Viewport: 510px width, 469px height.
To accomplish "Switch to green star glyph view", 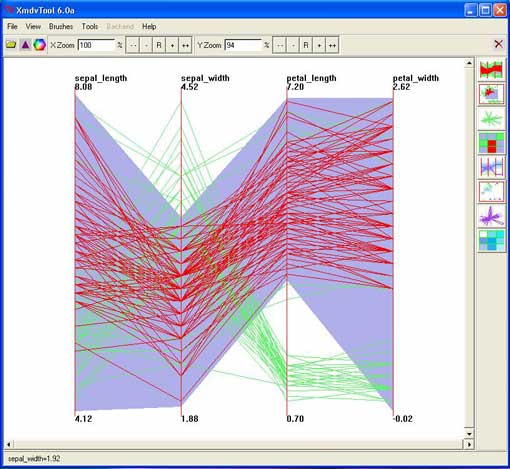I will click(x=491, y=119).
